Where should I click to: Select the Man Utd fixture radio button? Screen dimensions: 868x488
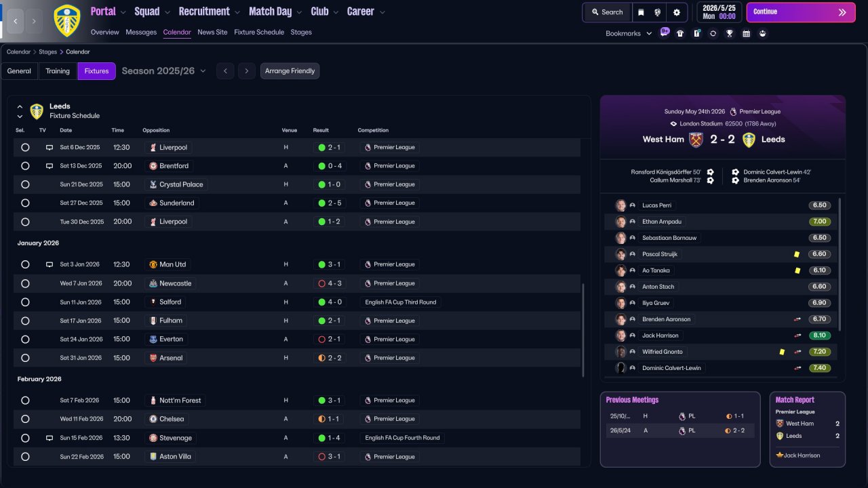point(25,264)
